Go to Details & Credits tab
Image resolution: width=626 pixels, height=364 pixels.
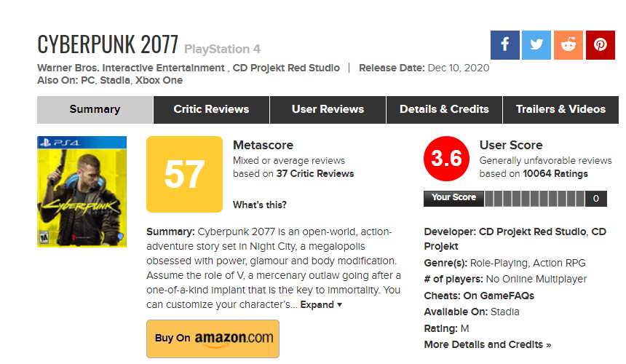[x=444, y=109]
